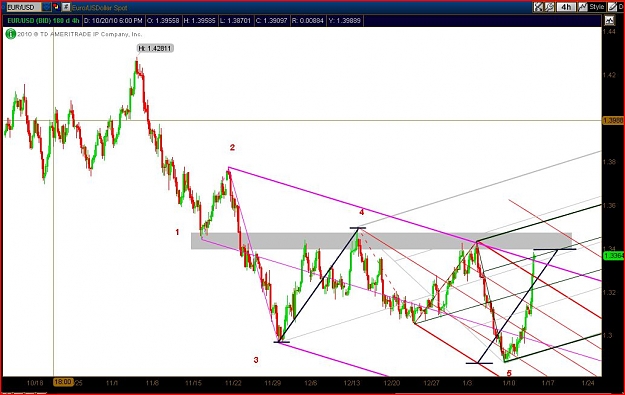The height and width of the screenshot is (395, 625).
Task: Click the Hi: 1.42811 high price label
Action: (155, 48)
